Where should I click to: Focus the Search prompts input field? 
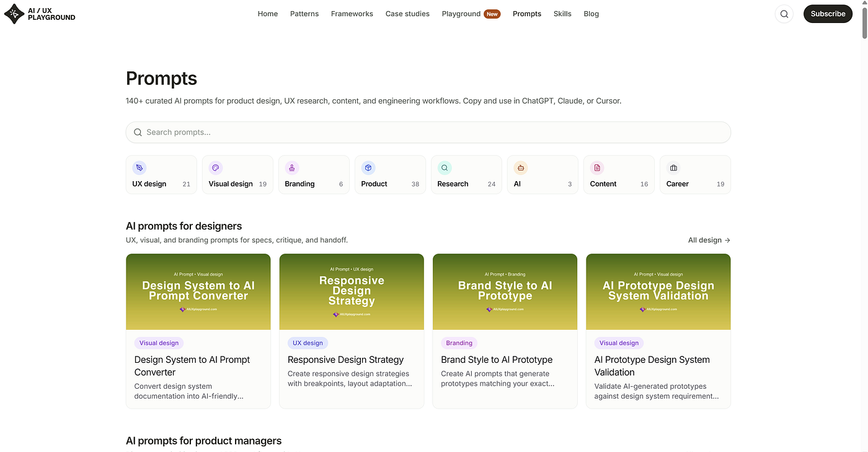(428, 132)
